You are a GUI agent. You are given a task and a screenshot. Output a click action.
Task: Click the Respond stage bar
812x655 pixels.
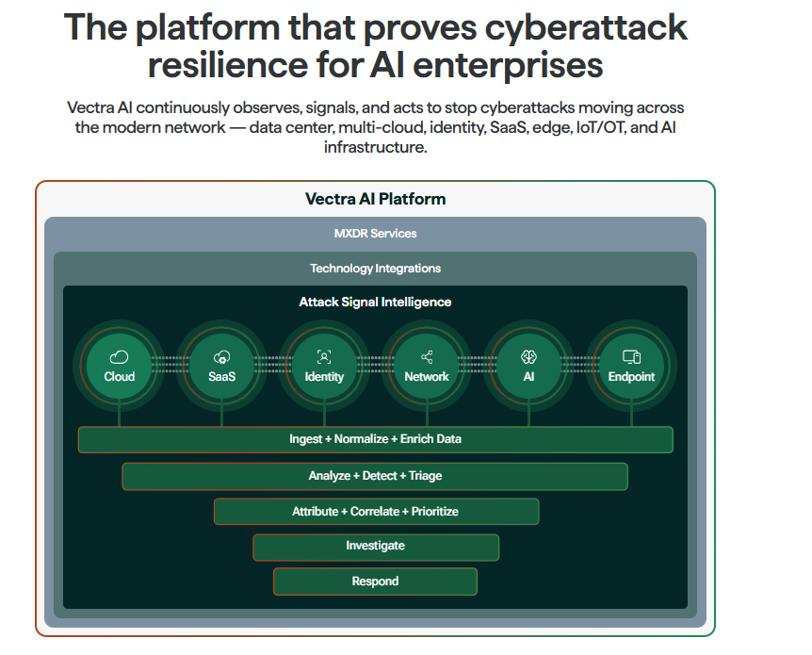point(376,581)
